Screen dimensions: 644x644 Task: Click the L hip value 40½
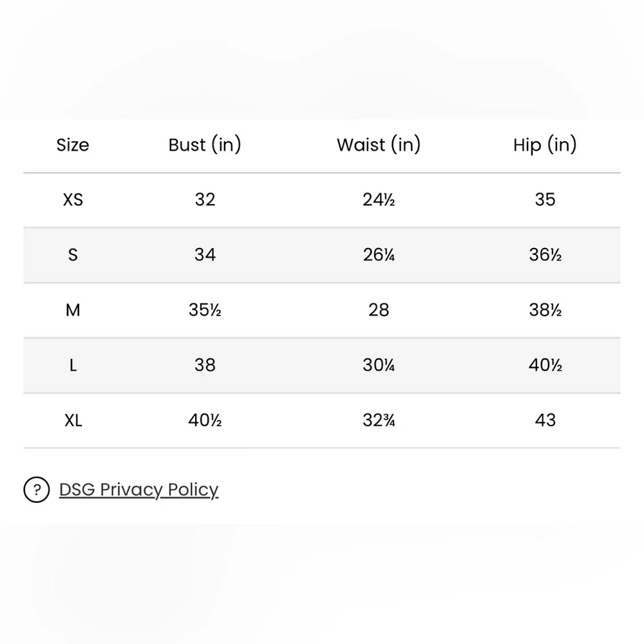pyautogui.click(x=545, y=365)
